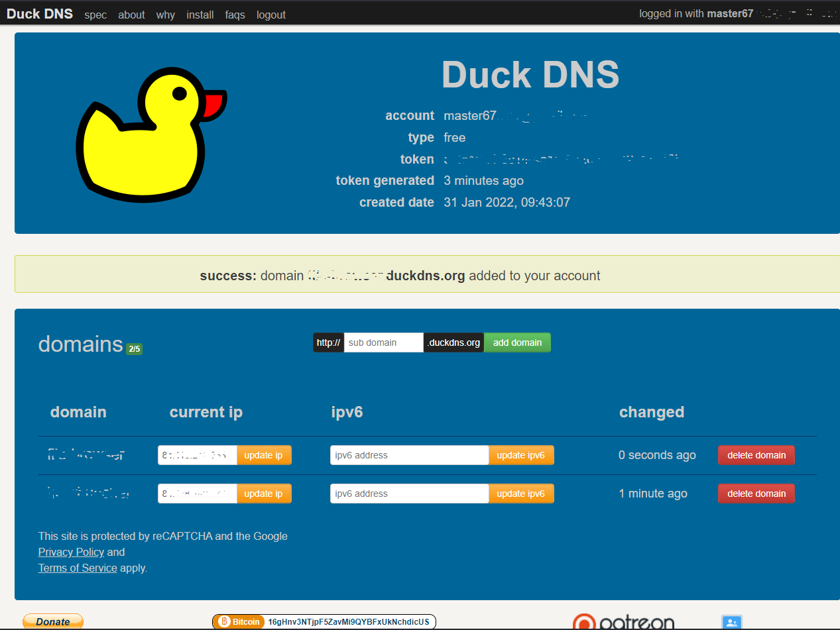The height and width of the screenshot is (630, 840).
Task: Click the orange Bitcoin badge icon
Action: (x=239, y=622)
